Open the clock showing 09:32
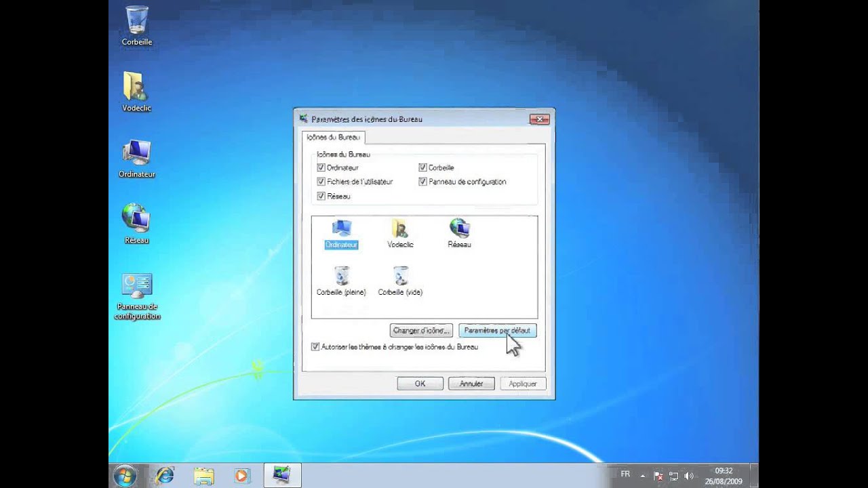 (724, 476)
